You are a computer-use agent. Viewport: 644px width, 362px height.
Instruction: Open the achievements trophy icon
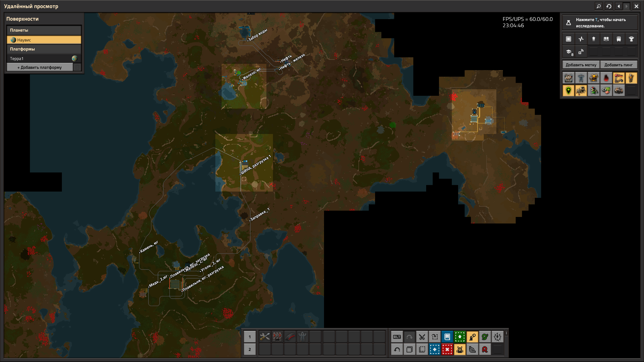tap(631, 39)
